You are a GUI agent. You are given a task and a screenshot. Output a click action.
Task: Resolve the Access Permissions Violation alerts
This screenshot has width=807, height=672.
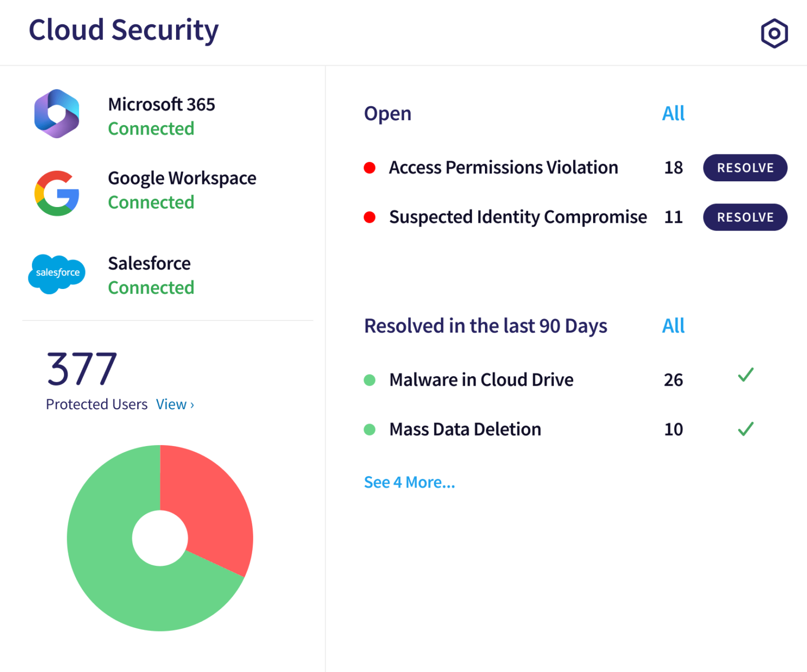[x=745, y=168]
